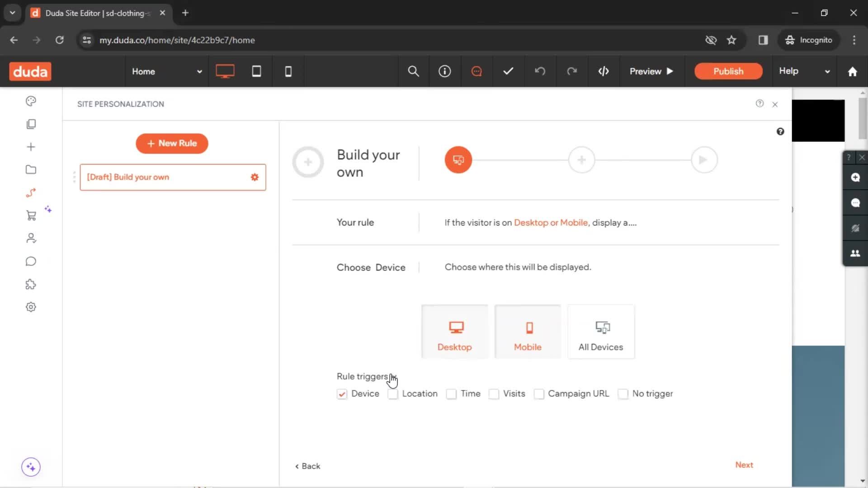
Task: Go to dashboard home icon
Action: coord(852,71)
